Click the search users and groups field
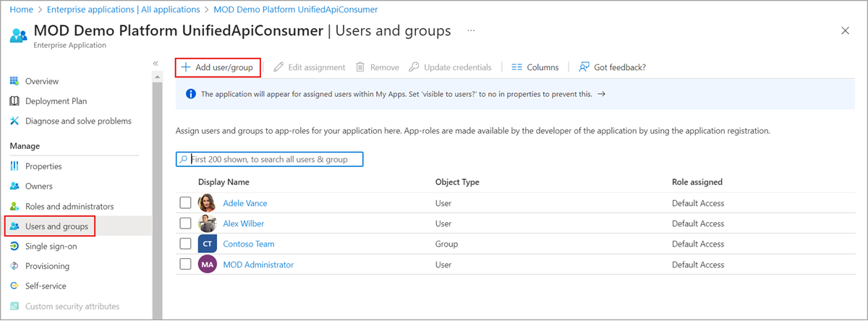Screen dimensions: 868x321 click(275, 159)
